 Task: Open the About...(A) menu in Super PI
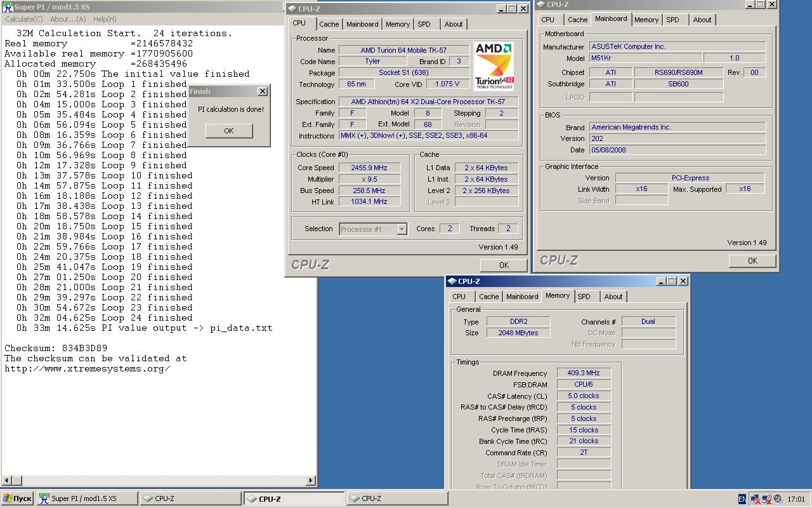coord(68,19)
